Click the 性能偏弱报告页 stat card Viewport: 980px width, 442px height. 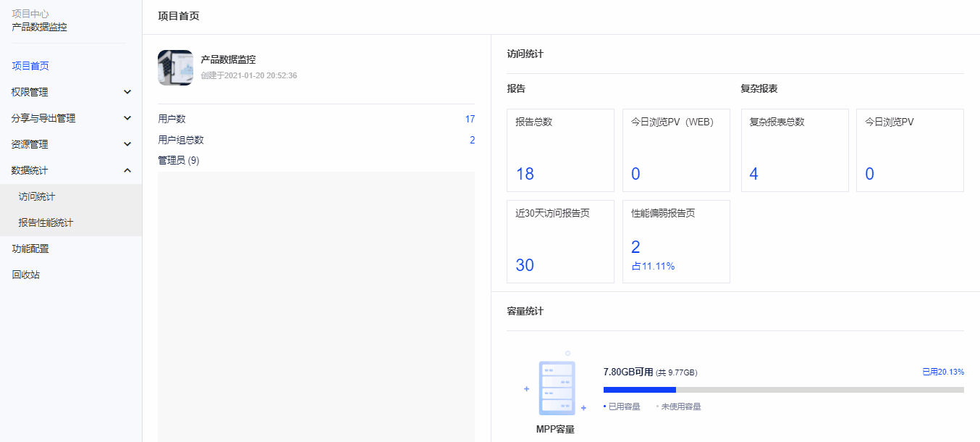pos(675,241)
